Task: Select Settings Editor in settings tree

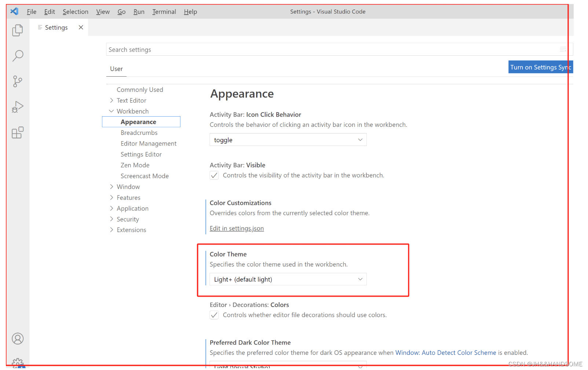Action: (141, 154)
